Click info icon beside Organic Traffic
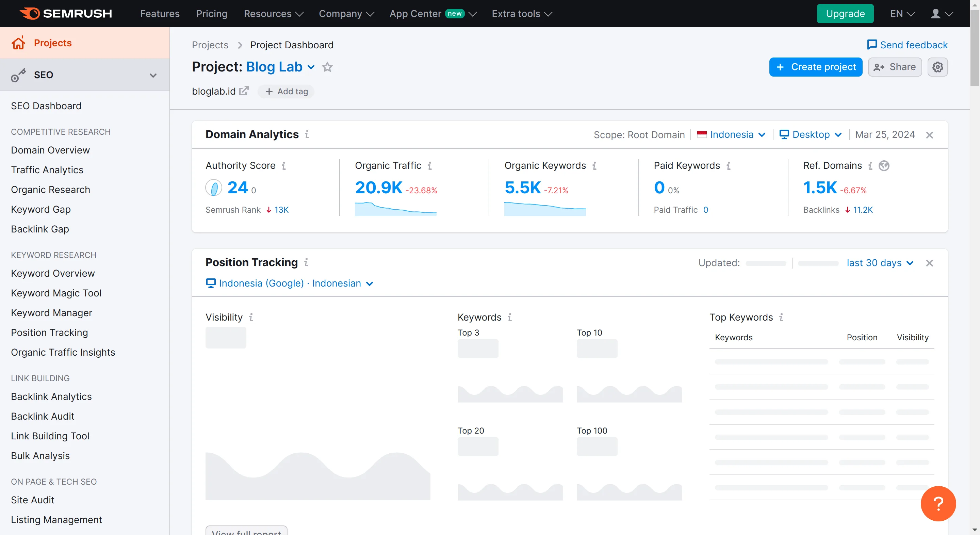Image resolution: width=980 pixels, height=535 pixels. pyautogui.click(x=429, y=165)
